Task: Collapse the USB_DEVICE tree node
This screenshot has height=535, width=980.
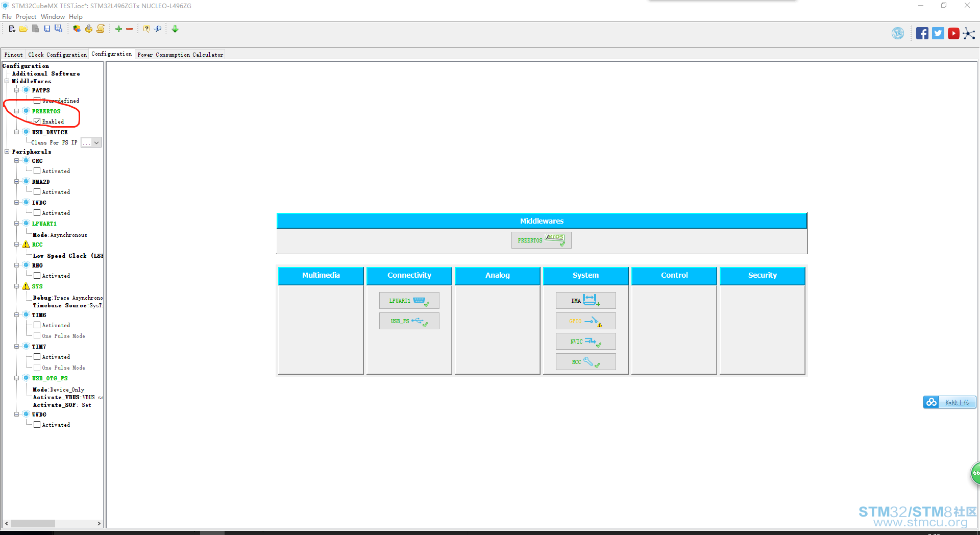Action: pos(16,132)
